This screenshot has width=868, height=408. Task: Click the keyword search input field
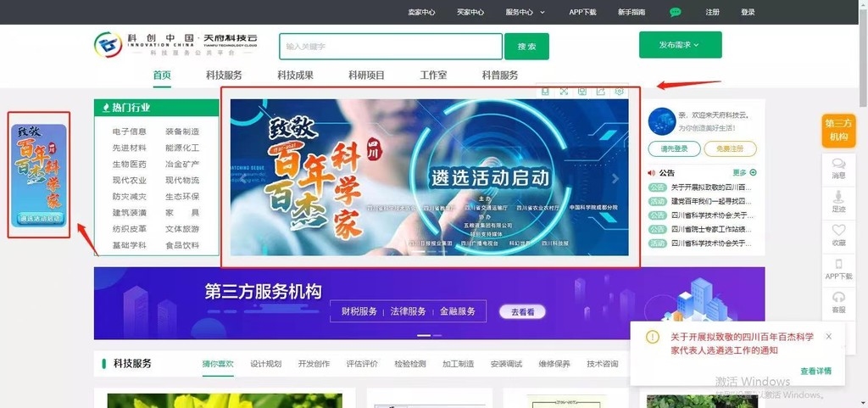click(x=390, y=47)
